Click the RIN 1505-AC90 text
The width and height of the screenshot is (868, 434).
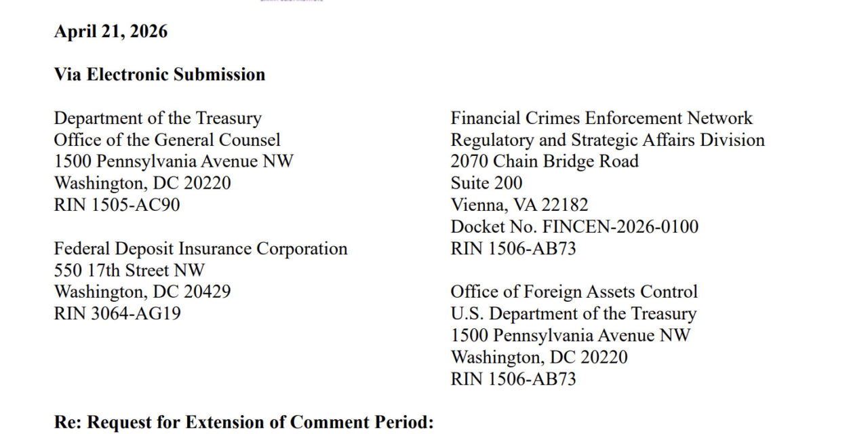(117, 205)
